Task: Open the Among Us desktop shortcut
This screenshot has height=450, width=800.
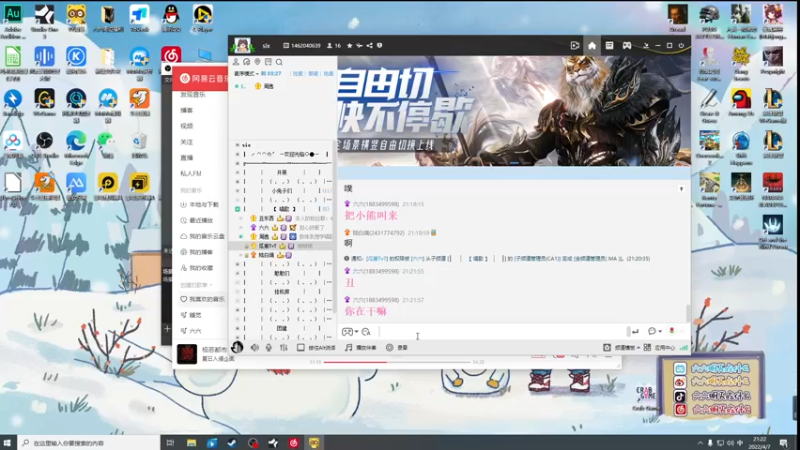Action: (741, 103)
